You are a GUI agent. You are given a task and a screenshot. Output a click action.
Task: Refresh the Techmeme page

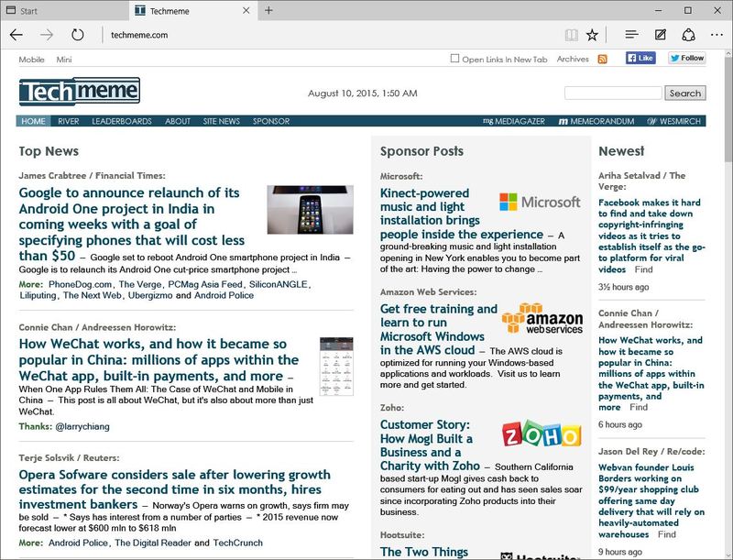tap(78, 35)
